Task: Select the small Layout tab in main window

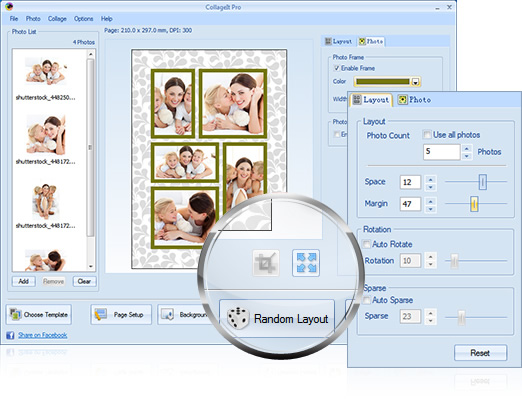Action: coord(338,42)
